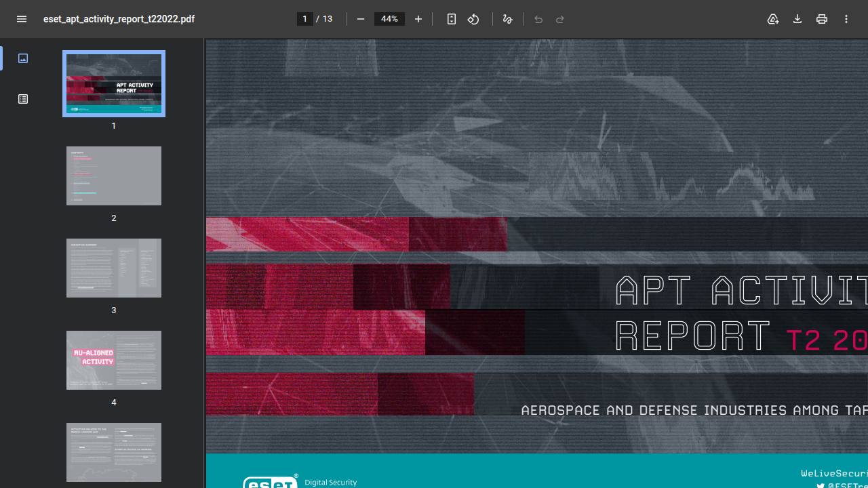
Task: Rotate the document counterclockwise
Action: (x=473, y=19)
